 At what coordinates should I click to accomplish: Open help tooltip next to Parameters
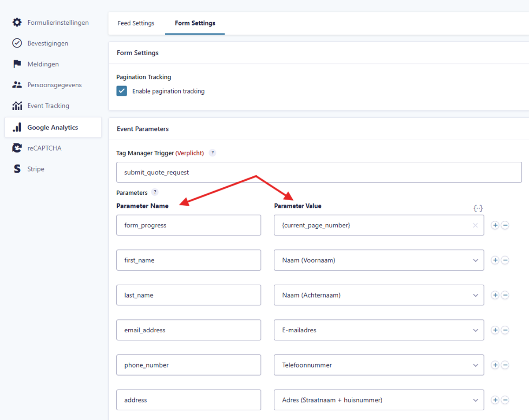tap(155, 192)
